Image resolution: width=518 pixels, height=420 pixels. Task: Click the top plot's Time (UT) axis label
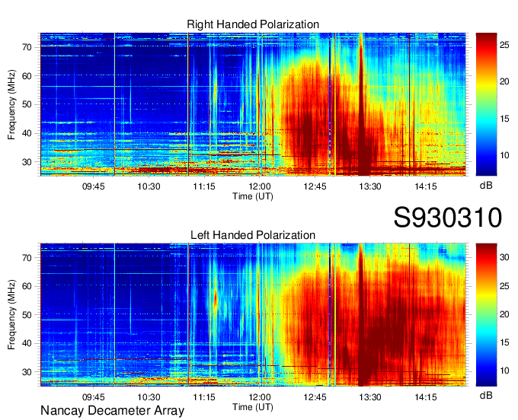click(x=253, y=196)
